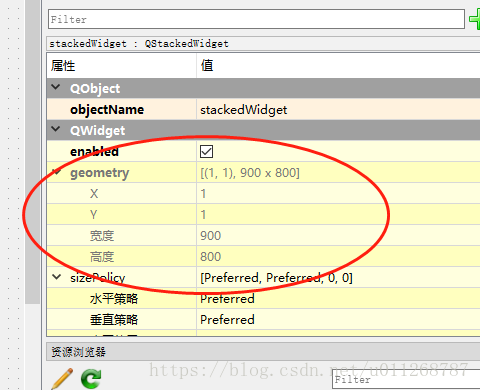Image resolution: width=480 pixels, height=390 pixels.
Task: Click the vertical scrollbar beside the form
Action: click(33, 152)
